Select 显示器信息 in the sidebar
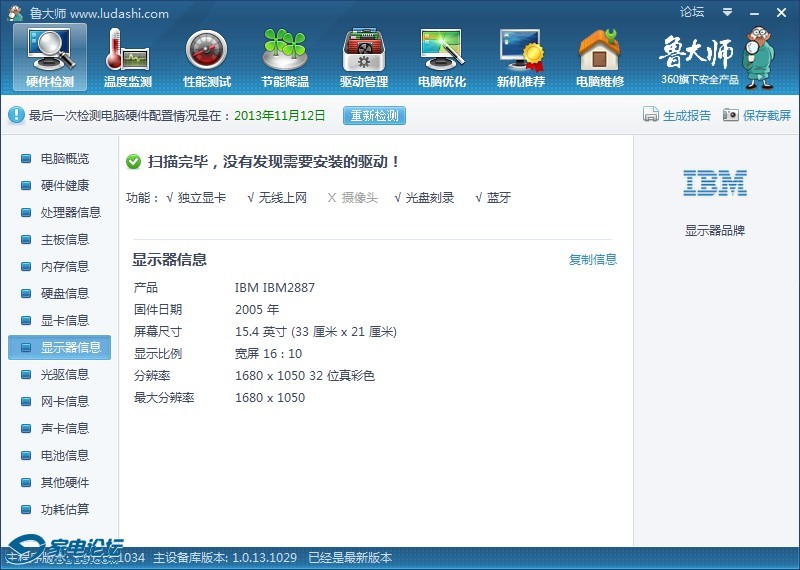Screen dimensions: 800x570 pyautogui.click(x=59, y=348)
